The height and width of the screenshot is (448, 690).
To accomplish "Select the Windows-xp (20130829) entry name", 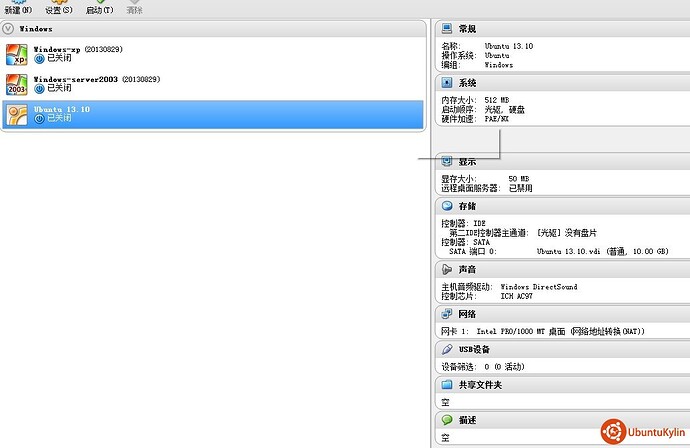I will [x=78, y=49].
